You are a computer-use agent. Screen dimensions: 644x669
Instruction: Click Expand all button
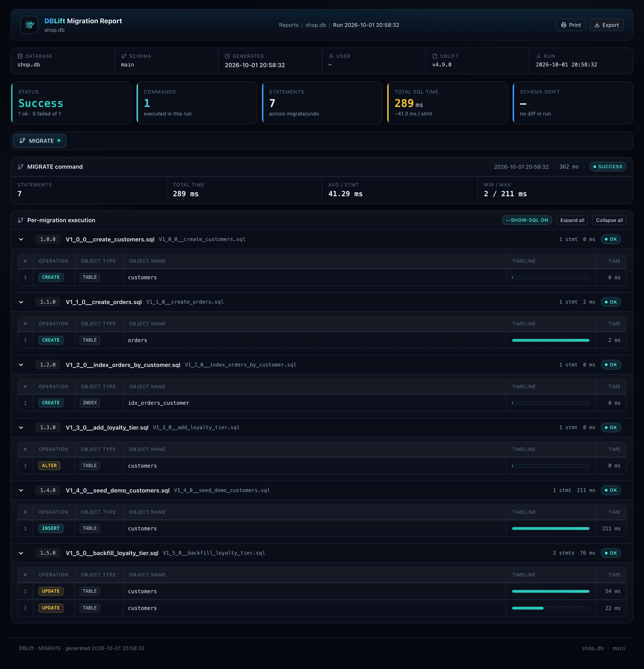click(x=572, y=220)
